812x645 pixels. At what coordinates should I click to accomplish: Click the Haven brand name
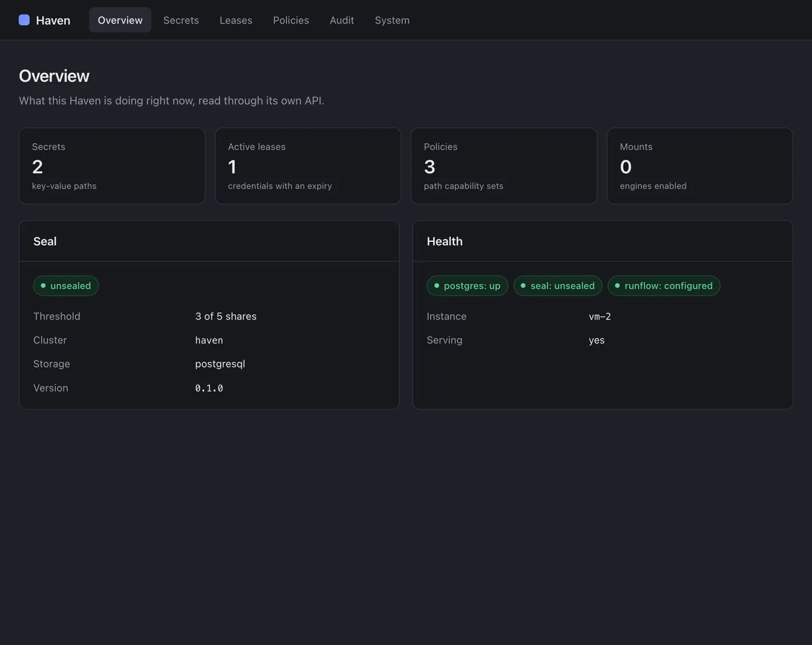point(53,21)
